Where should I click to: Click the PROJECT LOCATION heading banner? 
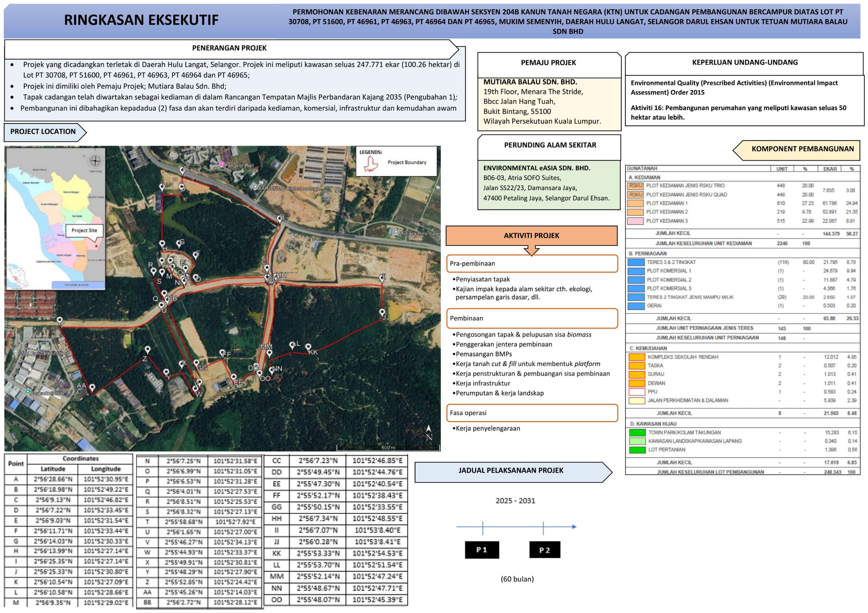[x=45, y=132]
